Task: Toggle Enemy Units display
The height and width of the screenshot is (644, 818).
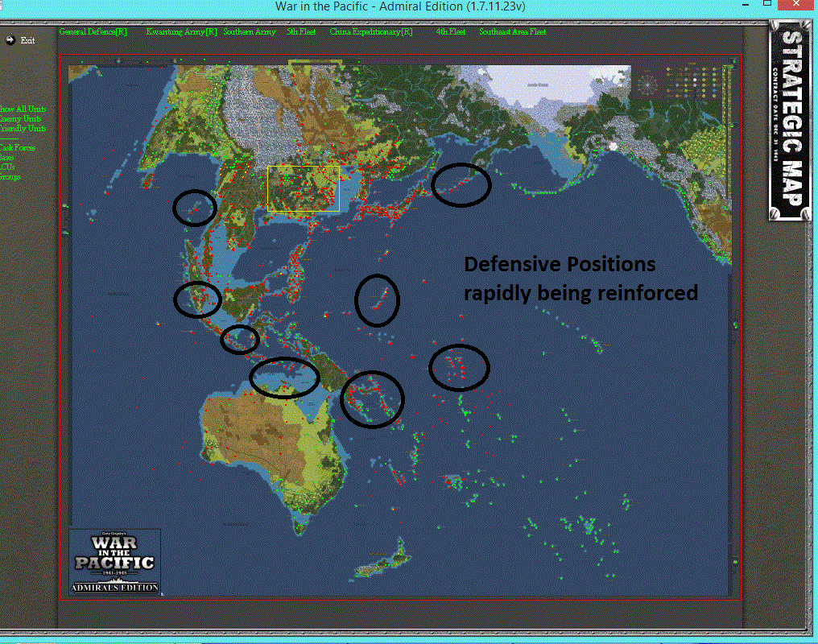Action: 21,119
